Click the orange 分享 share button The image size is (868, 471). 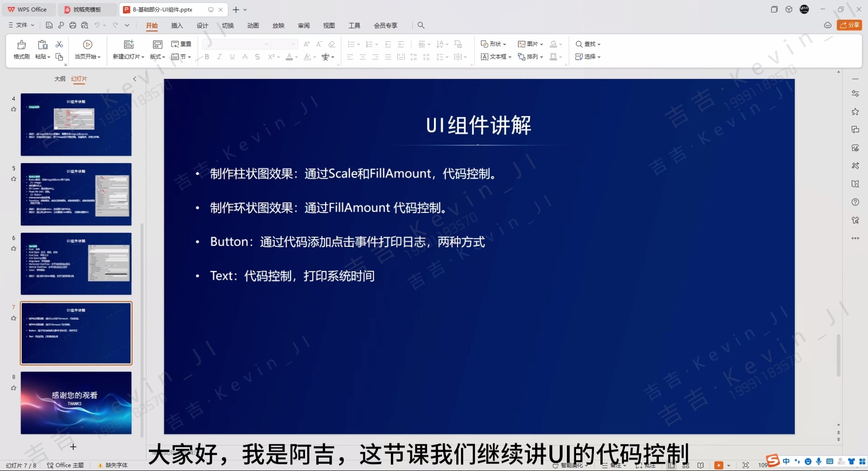tap(849, 25)
